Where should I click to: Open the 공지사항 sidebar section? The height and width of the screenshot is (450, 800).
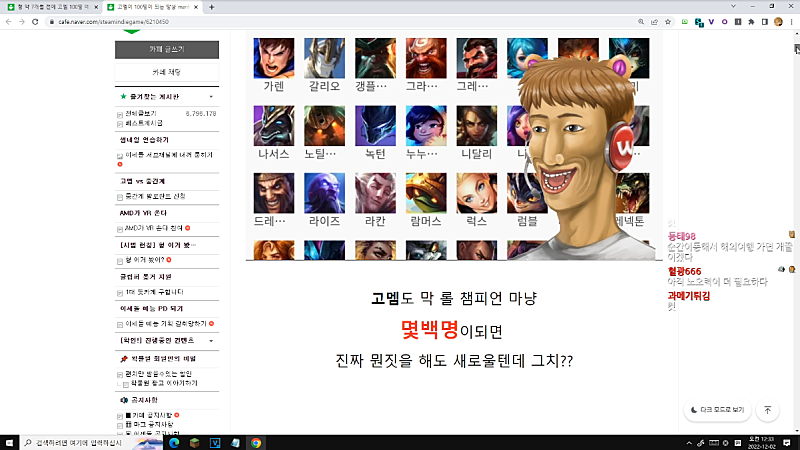144,400
